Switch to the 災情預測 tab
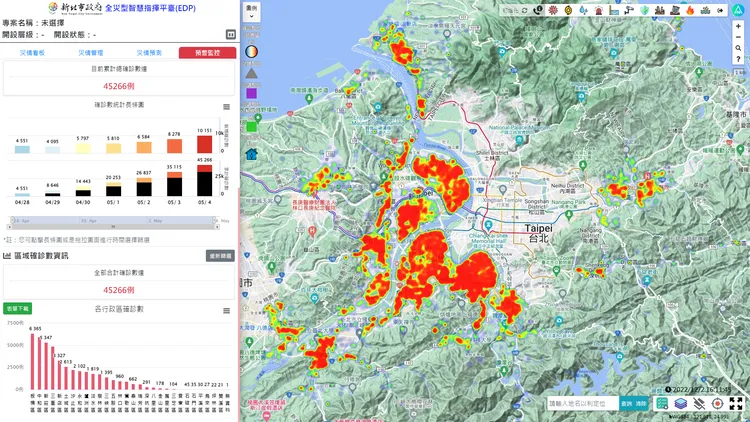The width and height of the screenshot is (750, 422). [x=150, y=52]
